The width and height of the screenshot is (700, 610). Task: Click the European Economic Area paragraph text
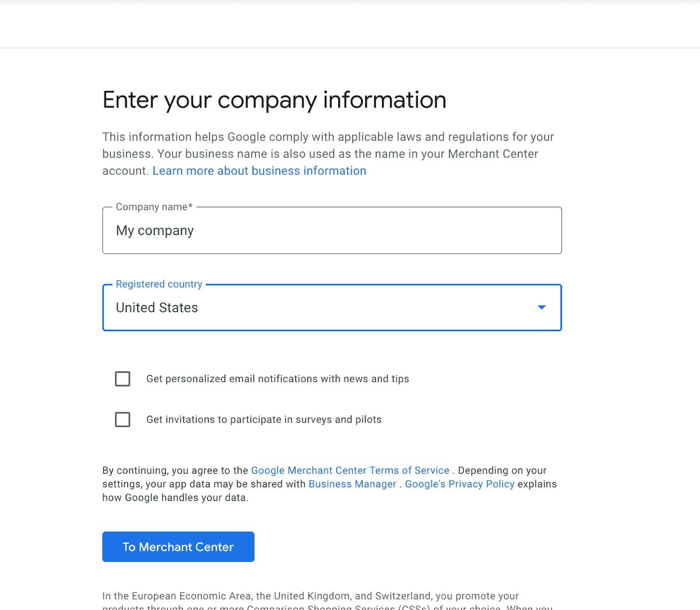tap(310, 596)
